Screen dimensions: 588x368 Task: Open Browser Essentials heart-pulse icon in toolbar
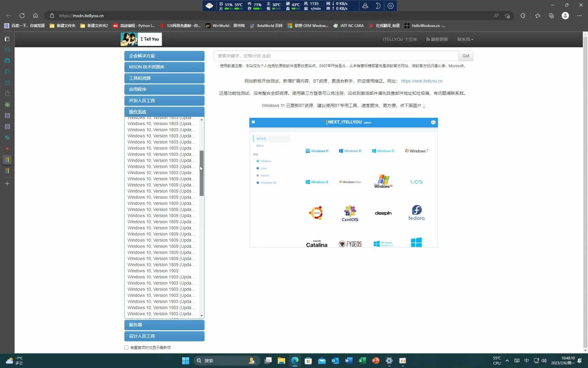(x=523, y=16)
